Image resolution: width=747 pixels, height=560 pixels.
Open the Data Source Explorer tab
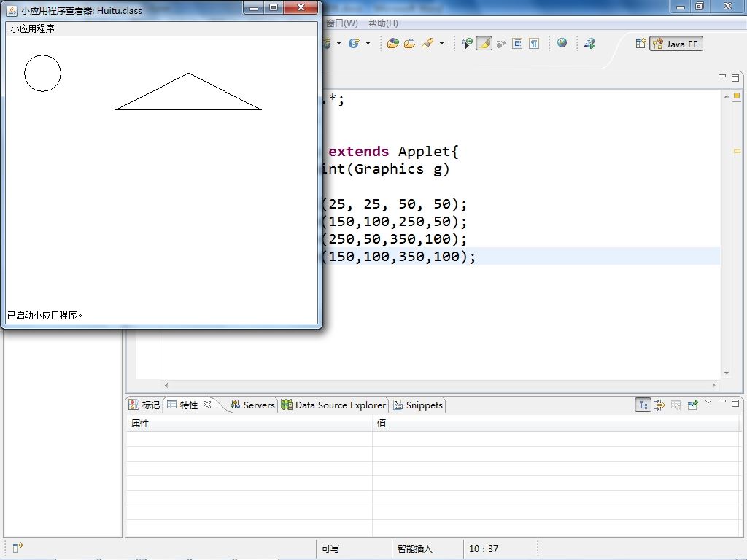coord(333,405)
